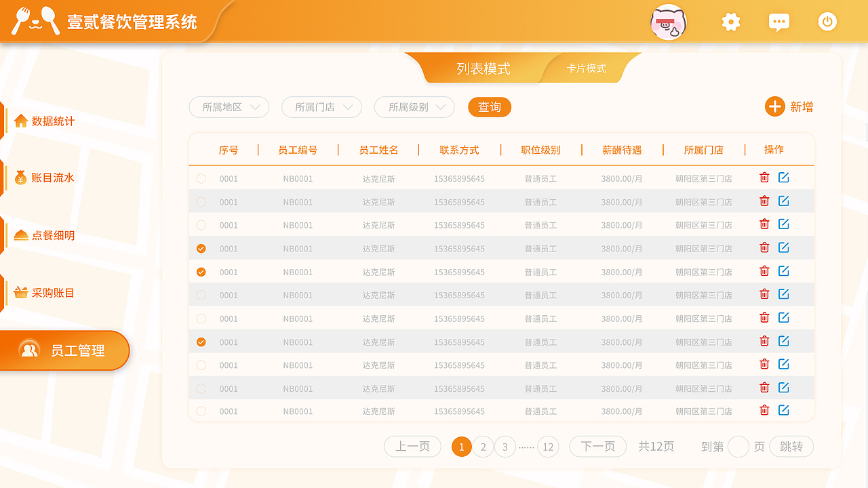Go to page 2 in pagination
The height and width of the screenshot is (488, 868).
tap(484, 447)
